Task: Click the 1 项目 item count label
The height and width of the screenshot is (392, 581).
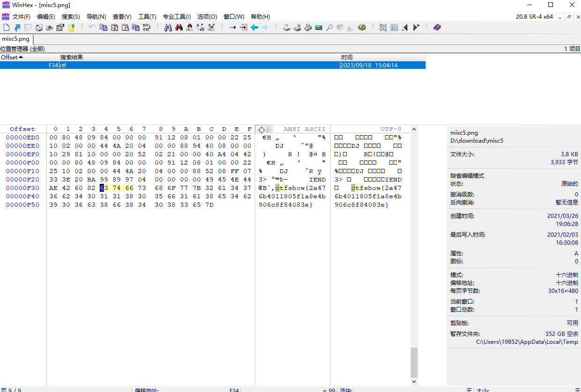Action: point(572,49)
